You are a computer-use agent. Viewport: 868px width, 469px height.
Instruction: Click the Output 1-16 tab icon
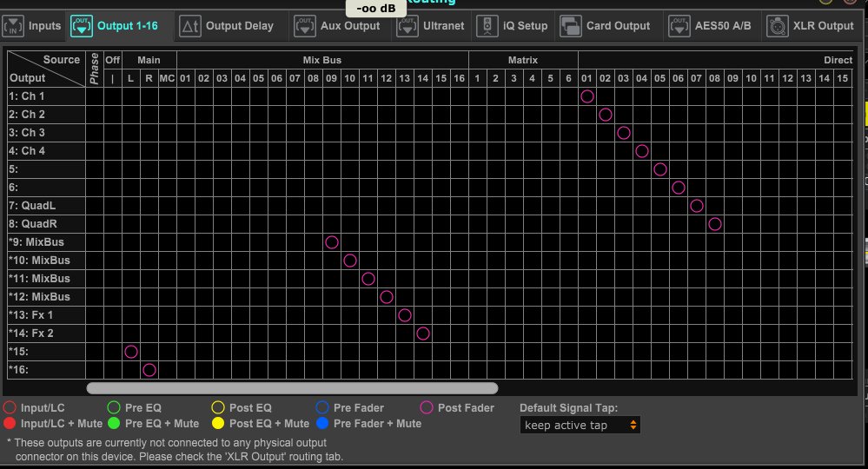[82, 26]
